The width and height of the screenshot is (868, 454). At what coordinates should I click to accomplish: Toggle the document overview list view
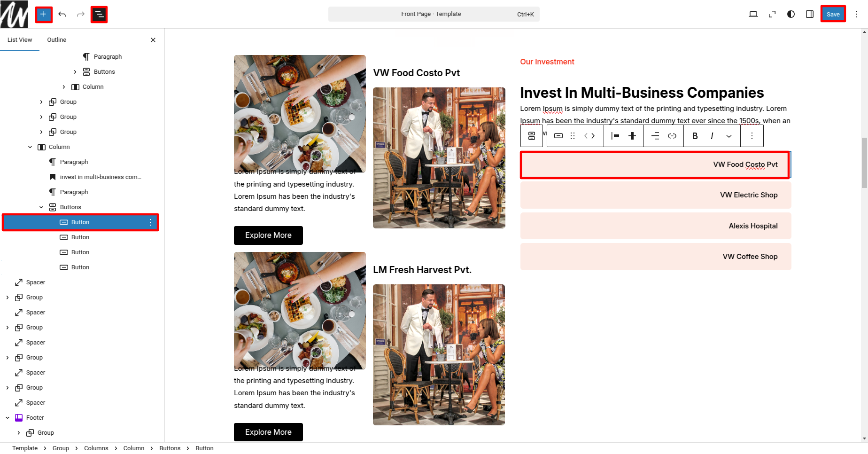[x=99, y=14]
